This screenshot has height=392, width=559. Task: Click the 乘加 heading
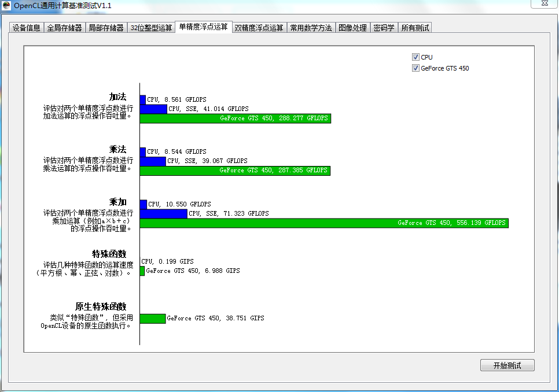pos(117,202)
